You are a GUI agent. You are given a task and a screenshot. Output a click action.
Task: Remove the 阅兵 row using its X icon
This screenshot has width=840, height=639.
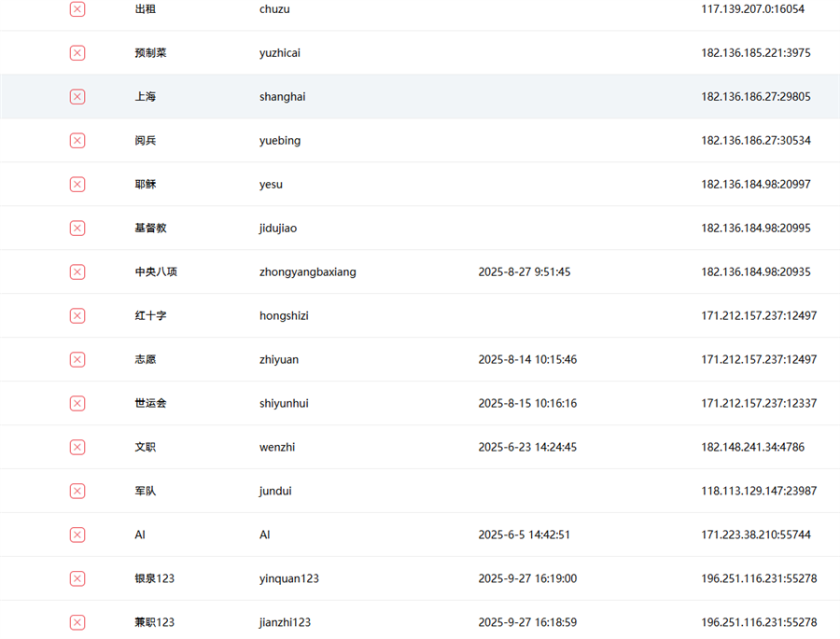(77, 141)
